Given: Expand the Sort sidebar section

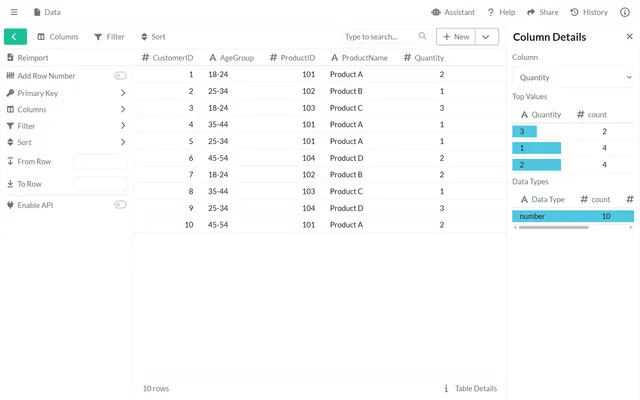Looking at the screenshot, I should [x=122, y=142].
